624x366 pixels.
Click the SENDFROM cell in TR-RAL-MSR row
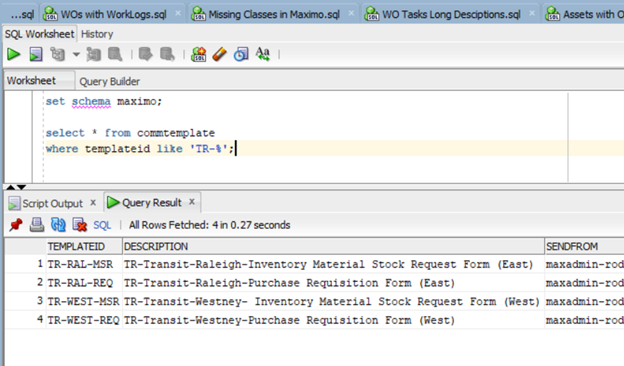pos(584,265)
